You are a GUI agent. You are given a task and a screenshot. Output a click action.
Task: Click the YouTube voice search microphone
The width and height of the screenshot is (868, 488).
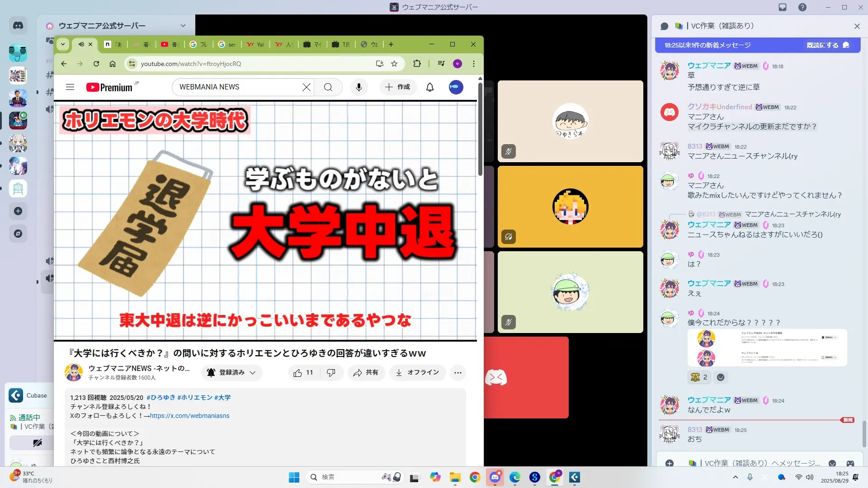pos(359,87)
